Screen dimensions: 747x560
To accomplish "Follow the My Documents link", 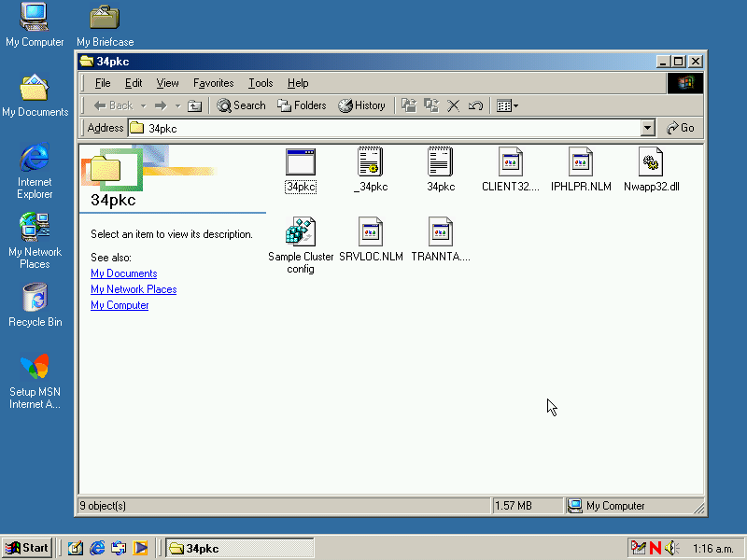I will click(x=124, y=273).
